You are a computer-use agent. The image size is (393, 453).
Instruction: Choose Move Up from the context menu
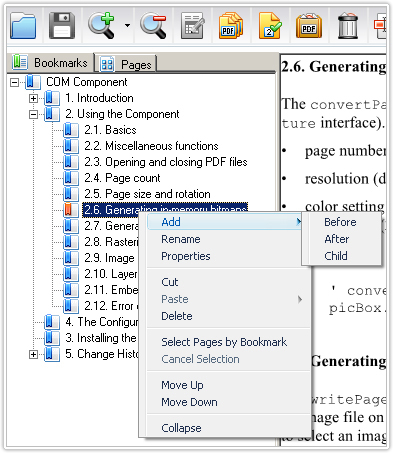(x=182, y=385)
